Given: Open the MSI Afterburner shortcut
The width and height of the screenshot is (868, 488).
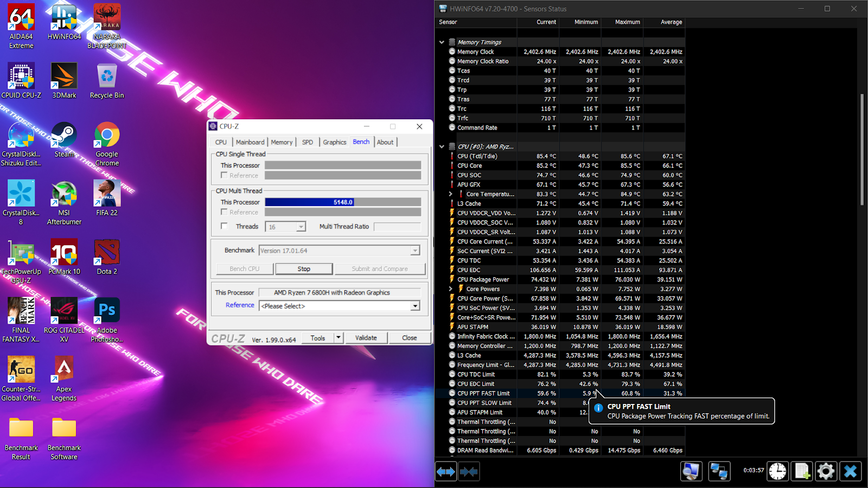Looking at the screenshot, I should tap(64, 202).
